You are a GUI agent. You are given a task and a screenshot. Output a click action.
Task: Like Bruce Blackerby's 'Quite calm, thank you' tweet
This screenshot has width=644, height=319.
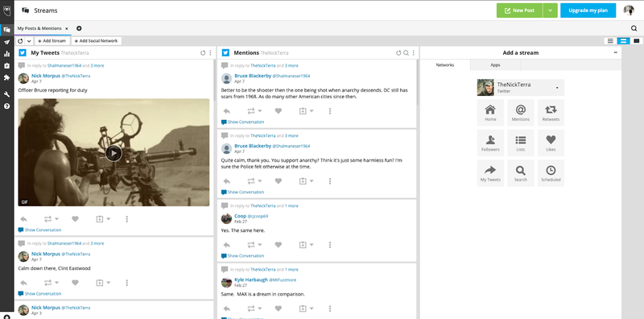click(278, 181)
